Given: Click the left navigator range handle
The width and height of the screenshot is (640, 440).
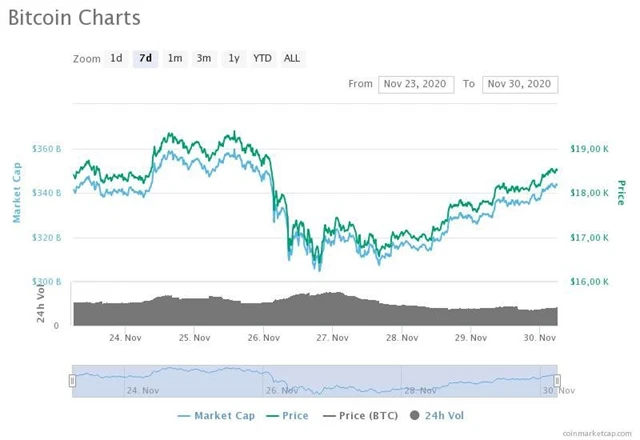Looking at the screenshot, I should click(72, 380).
